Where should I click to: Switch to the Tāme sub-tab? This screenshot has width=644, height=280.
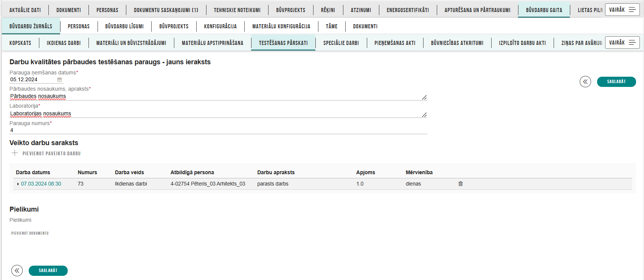click(x=332, y=26)
